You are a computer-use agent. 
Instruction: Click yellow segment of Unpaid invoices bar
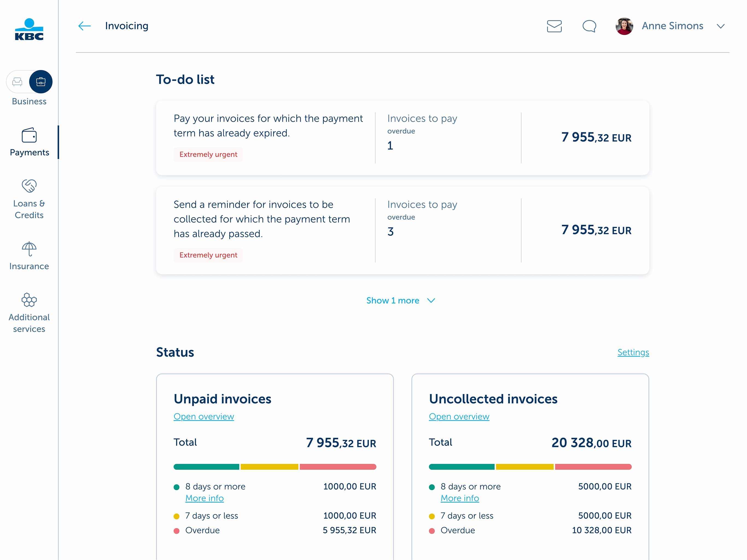[x=270, y=467]
